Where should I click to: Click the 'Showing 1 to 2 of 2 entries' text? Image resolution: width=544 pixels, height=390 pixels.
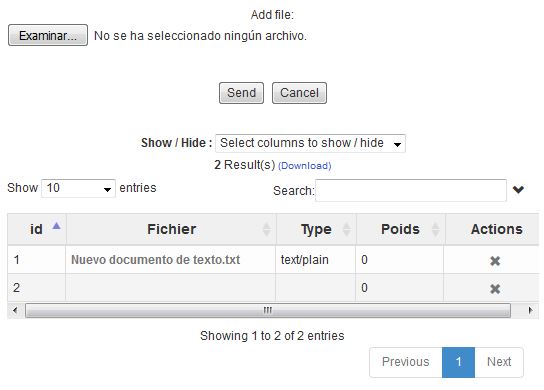click(x=272, y=336)
